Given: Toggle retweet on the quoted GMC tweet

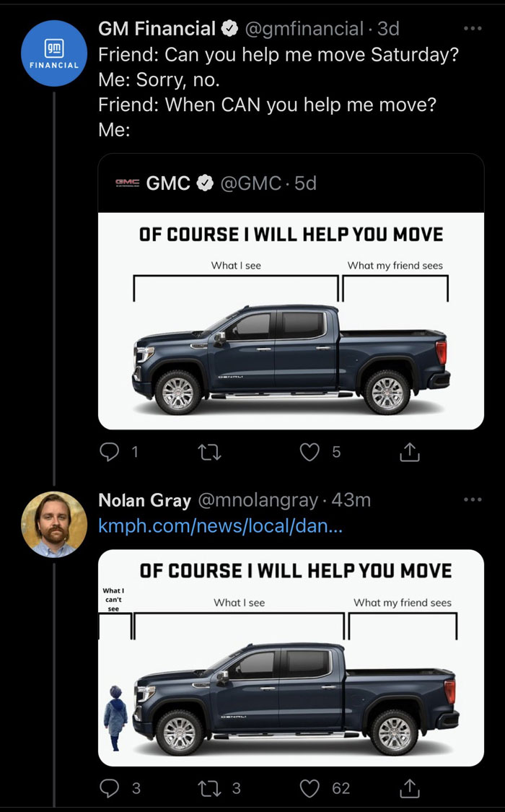Looking at the screenshot, I should (209, 452).
